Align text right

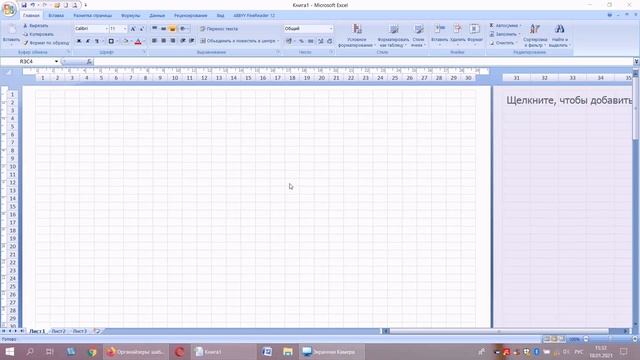173,41
